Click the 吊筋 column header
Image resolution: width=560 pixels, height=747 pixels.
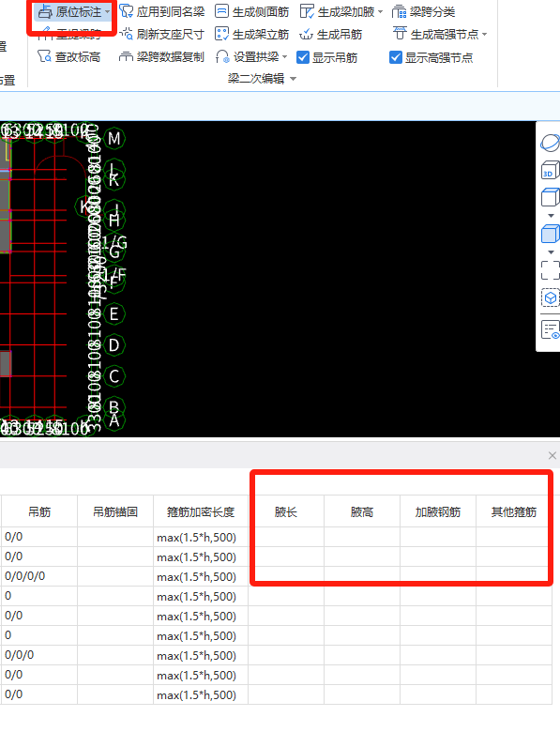[39, 511]
